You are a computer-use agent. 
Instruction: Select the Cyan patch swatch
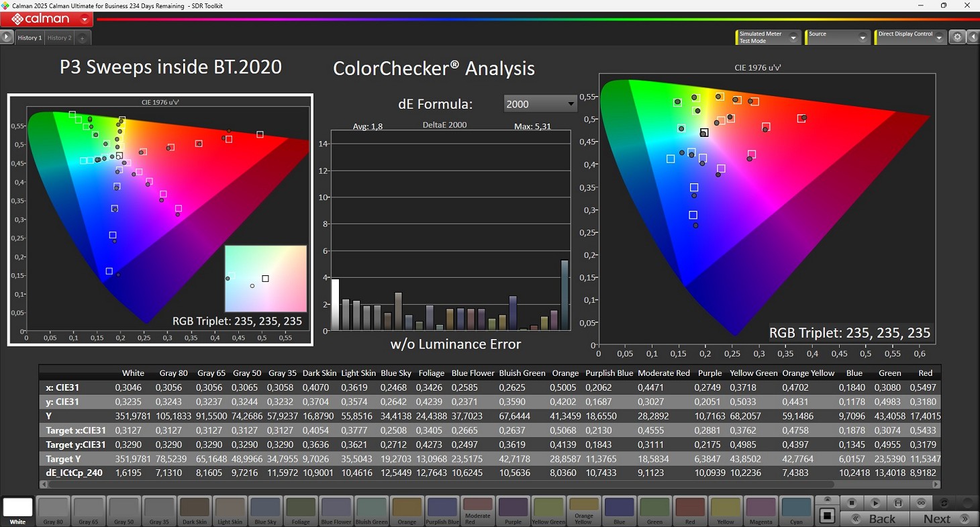(x=796, y=511)
